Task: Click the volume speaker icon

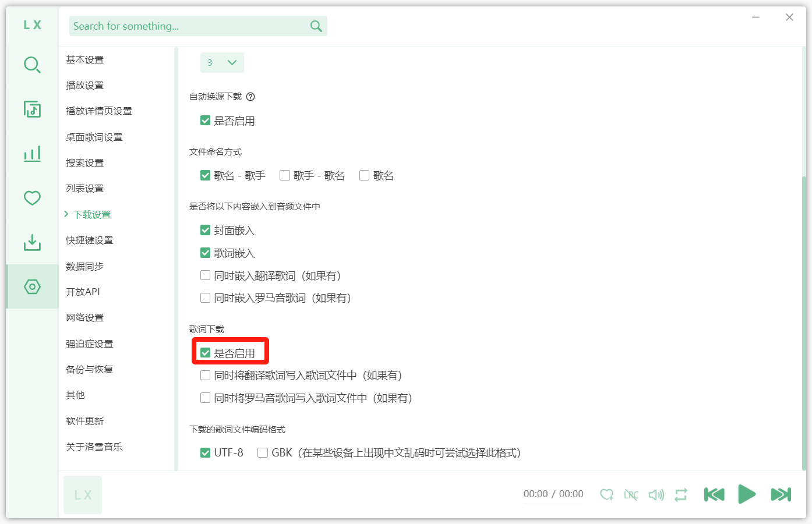Action: click(656, 495)
